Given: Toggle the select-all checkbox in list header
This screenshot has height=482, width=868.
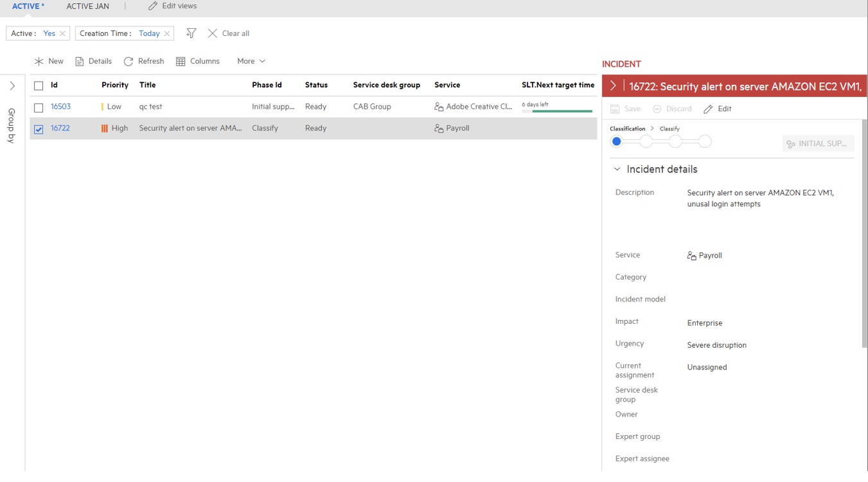Looking at the screenshot, I should tap(37, 85).
